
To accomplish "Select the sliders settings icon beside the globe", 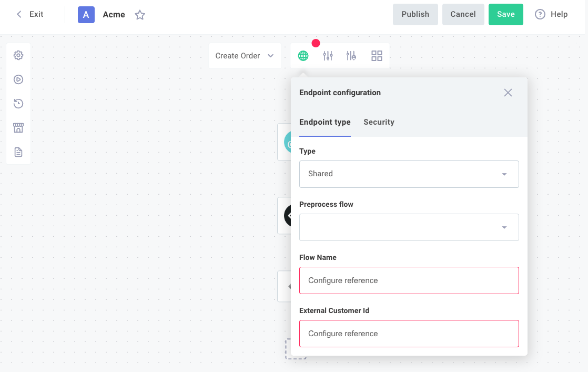I will 328,55.
